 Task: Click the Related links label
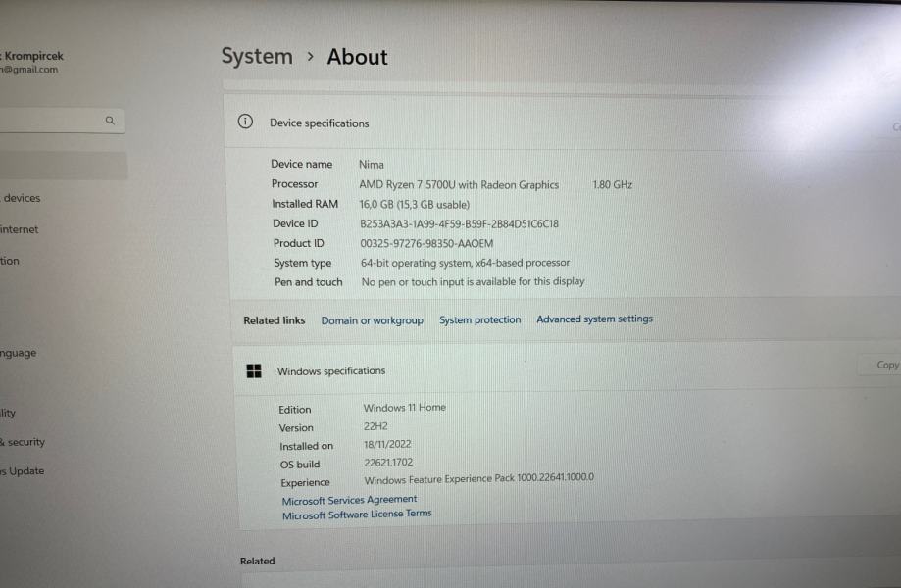point(275,320)
